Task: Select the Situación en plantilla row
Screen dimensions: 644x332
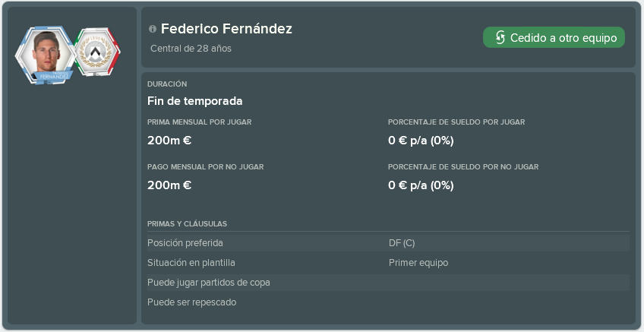Action: pos(388,263)
